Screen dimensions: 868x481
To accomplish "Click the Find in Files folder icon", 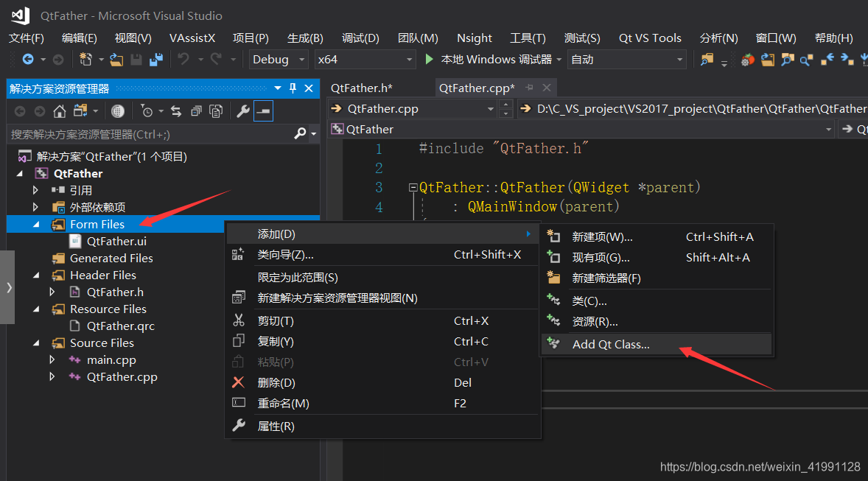I will (x=707, y=59).
